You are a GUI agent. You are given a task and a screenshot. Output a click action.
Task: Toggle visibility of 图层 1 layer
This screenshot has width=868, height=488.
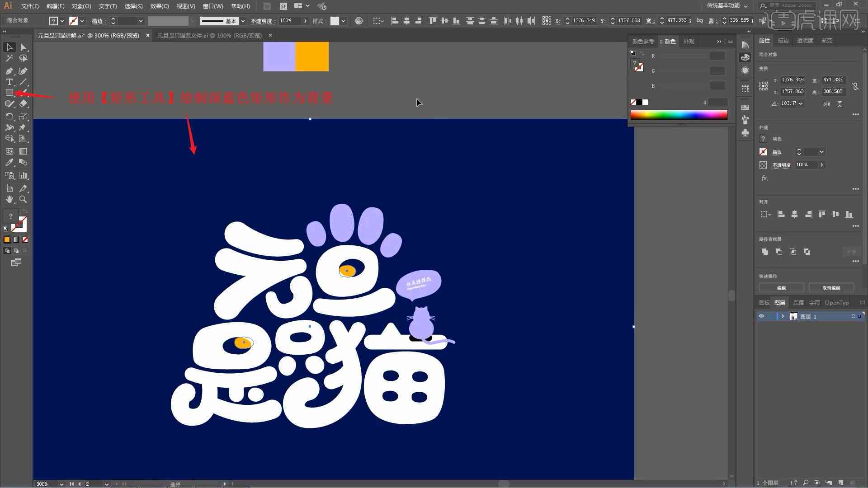761,316
